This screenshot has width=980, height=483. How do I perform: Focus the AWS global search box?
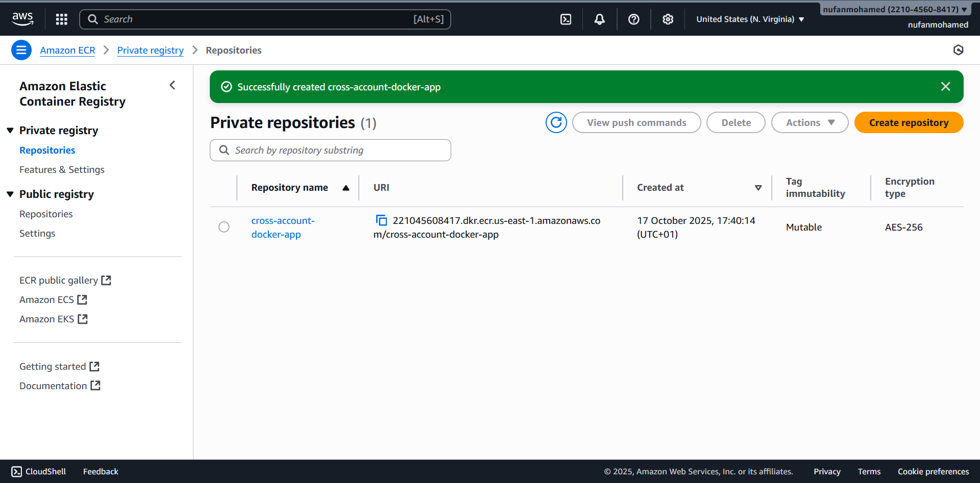point(265,19)
